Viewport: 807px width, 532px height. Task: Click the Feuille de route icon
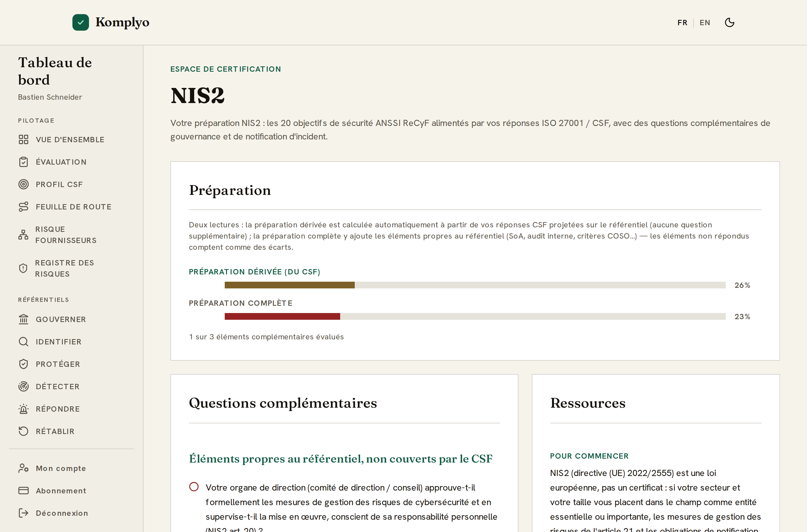click(x=24, y=207)
